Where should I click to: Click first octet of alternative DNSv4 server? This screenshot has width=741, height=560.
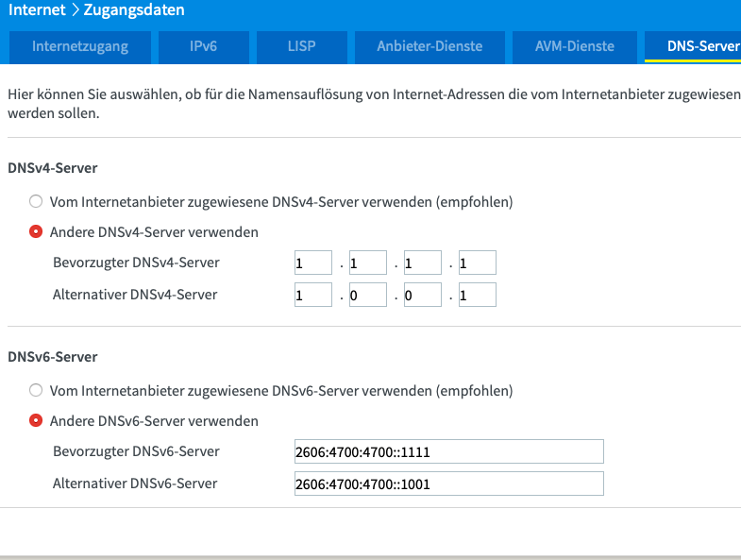[x=313, y=295]
